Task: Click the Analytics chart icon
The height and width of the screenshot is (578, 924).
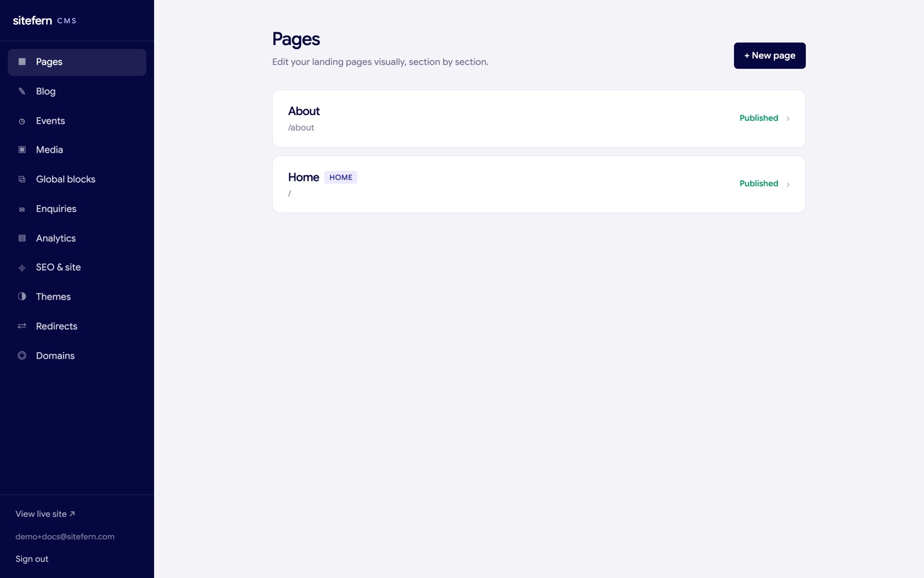Action: pos(22,238)
